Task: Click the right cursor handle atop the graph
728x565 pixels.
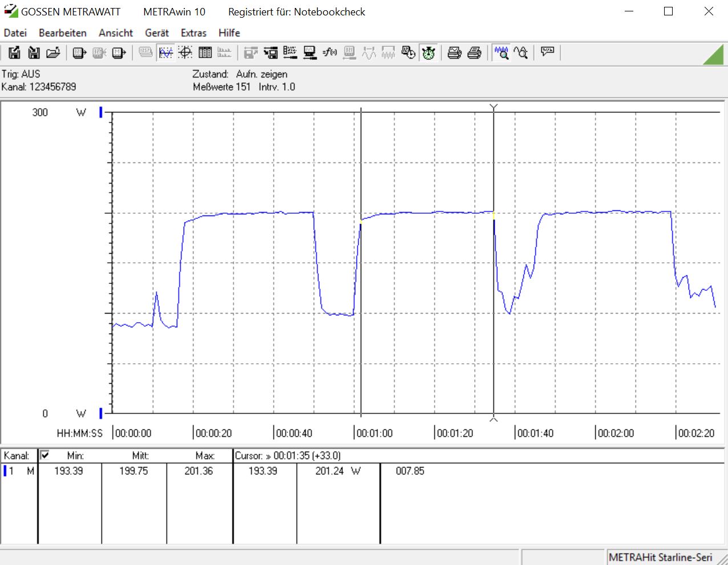Action: pos(494,107)
